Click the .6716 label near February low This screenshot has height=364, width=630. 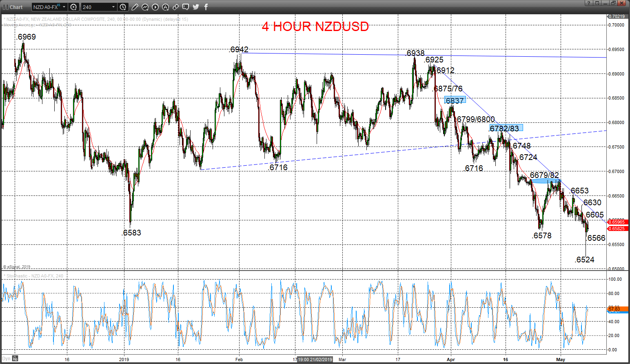tap(278, 168)
